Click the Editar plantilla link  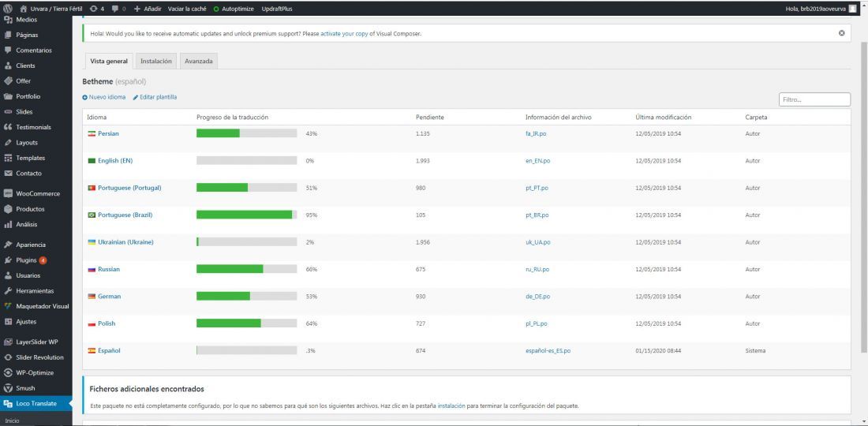(155, 97)
